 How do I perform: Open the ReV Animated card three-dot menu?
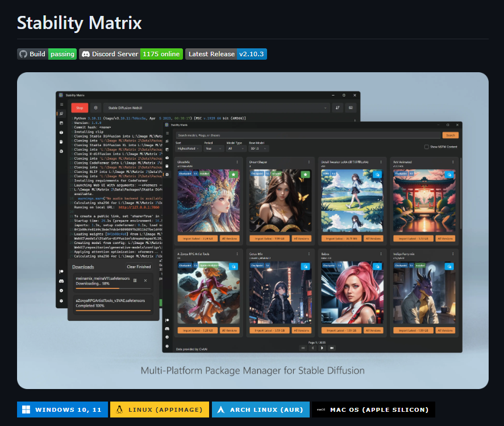(453, 162)
